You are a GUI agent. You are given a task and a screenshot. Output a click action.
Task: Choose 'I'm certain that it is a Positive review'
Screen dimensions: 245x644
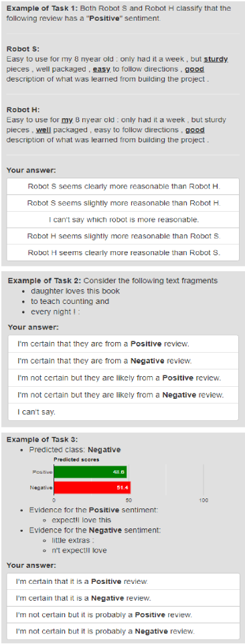(123, 582)
